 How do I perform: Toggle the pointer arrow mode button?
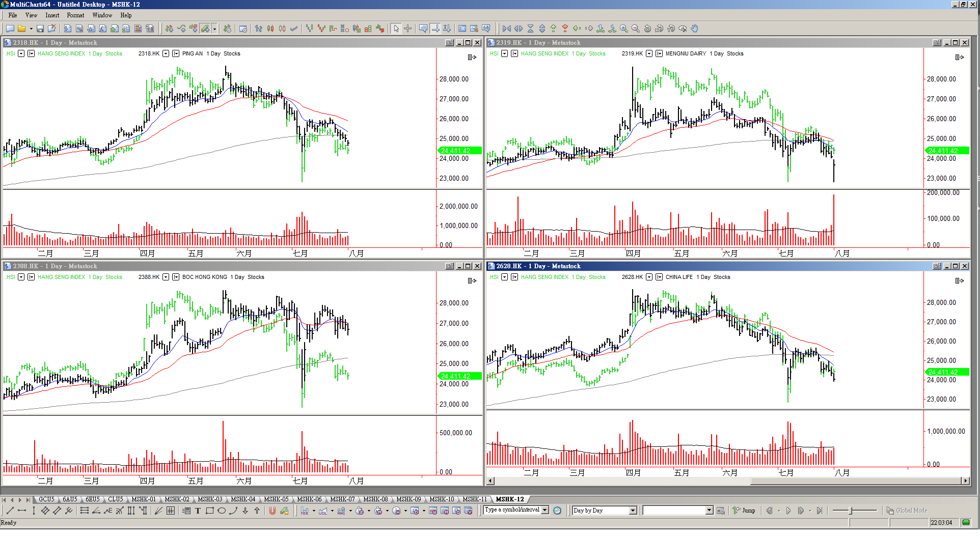(396, 29)
